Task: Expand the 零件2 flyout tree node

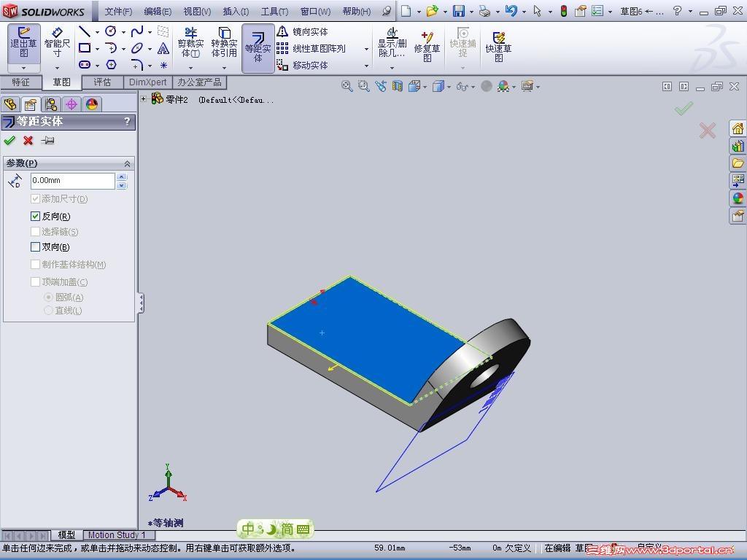Action: coord(144,99)
